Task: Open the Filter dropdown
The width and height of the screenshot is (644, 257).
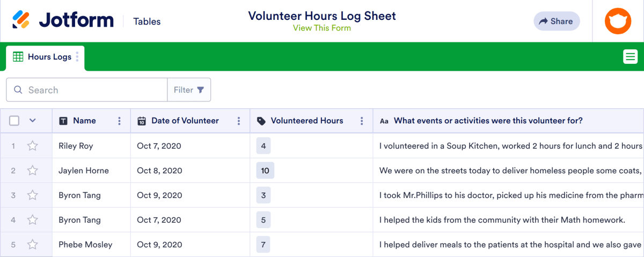Action: tap(189, 90)
